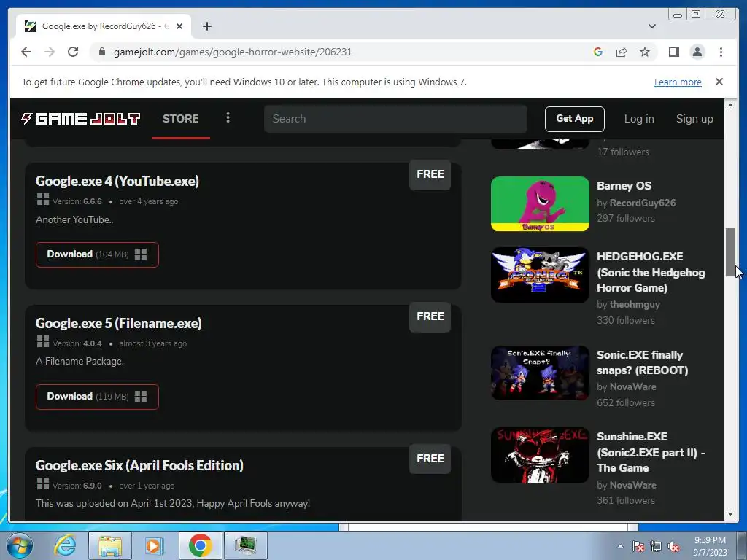Screen dimensions: 747x560
Task: Close the Google.exe tab
Action: tap(179, 26)
